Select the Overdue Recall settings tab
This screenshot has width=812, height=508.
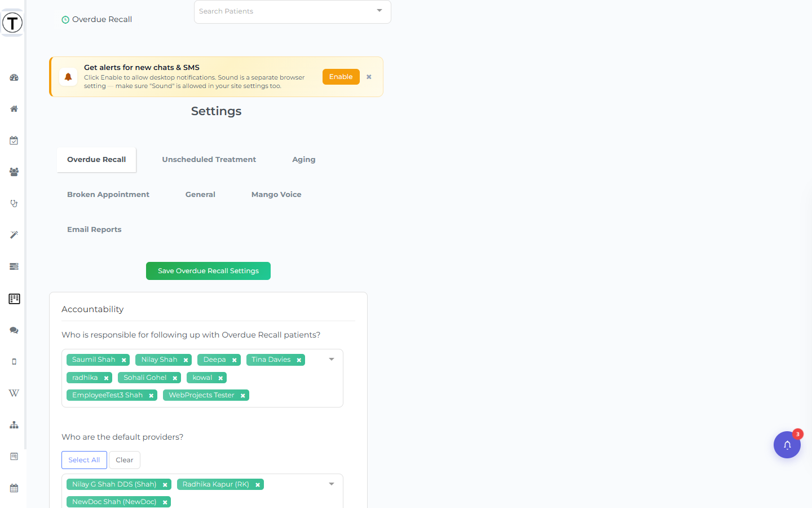click(96, 160)
